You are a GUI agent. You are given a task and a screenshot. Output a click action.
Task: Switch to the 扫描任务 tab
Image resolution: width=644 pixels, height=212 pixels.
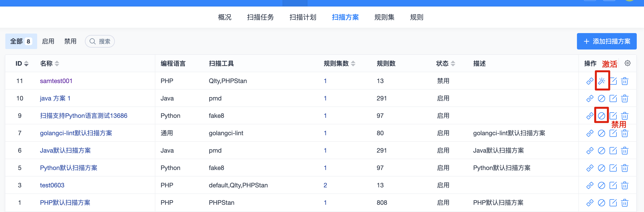pyautogui.click(x=260, y=17)
